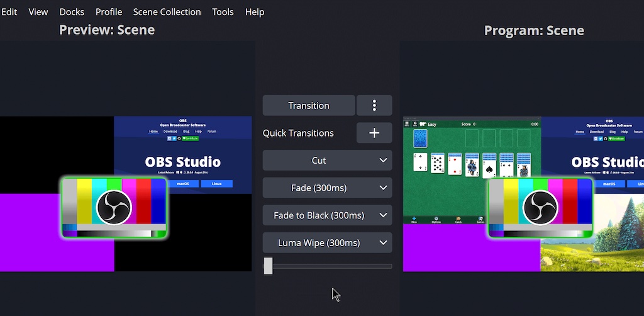Click the Solitaire face-down deck card
The height and width of the screenshot is (316, 644).
[x=421, y=138]
